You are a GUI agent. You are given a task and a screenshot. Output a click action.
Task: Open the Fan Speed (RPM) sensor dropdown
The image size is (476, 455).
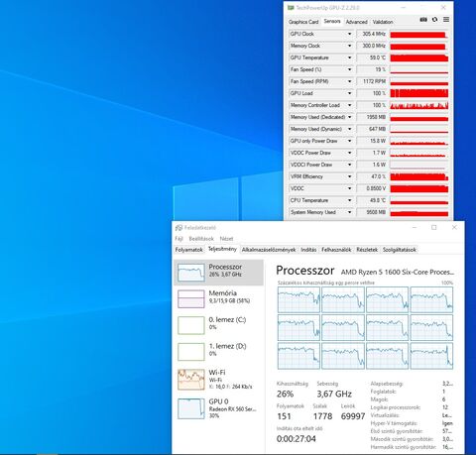click(x=349, y=81)
